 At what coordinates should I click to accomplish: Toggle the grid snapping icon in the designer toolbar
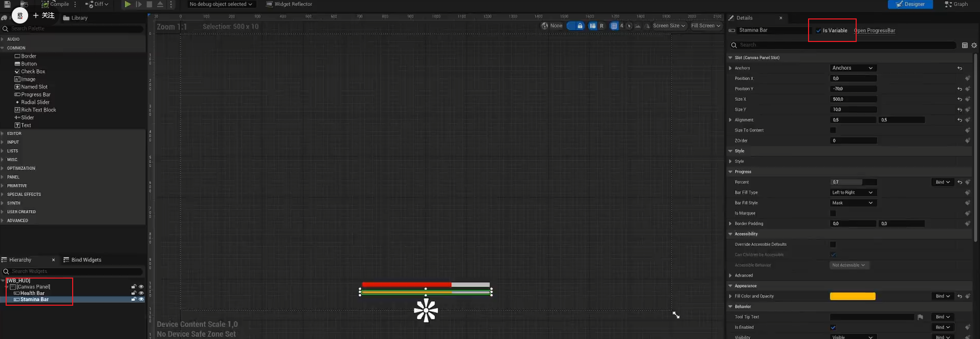614,26
